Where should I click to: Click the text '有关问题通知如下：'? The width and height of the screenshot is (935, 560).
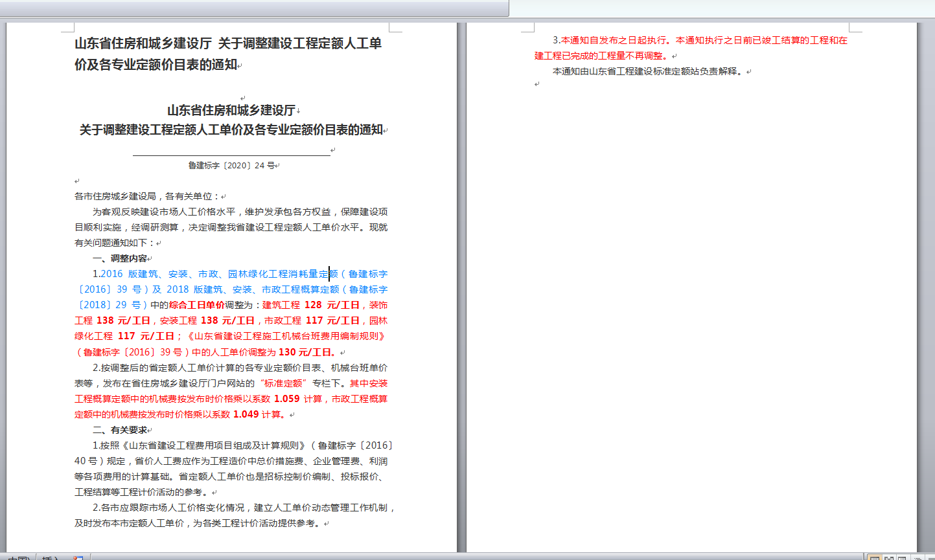pyautogui.click(x=115, y=243)
